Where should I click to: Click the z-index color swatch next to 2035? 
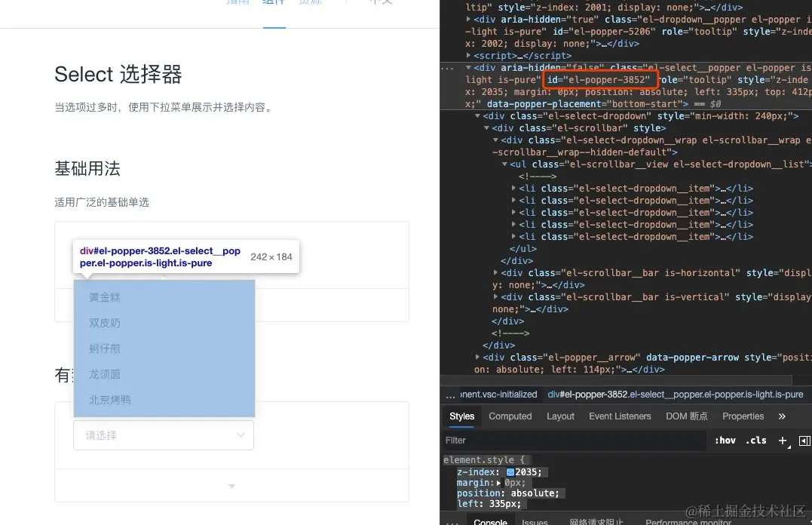pyautogui.click(x=510, y=472)
